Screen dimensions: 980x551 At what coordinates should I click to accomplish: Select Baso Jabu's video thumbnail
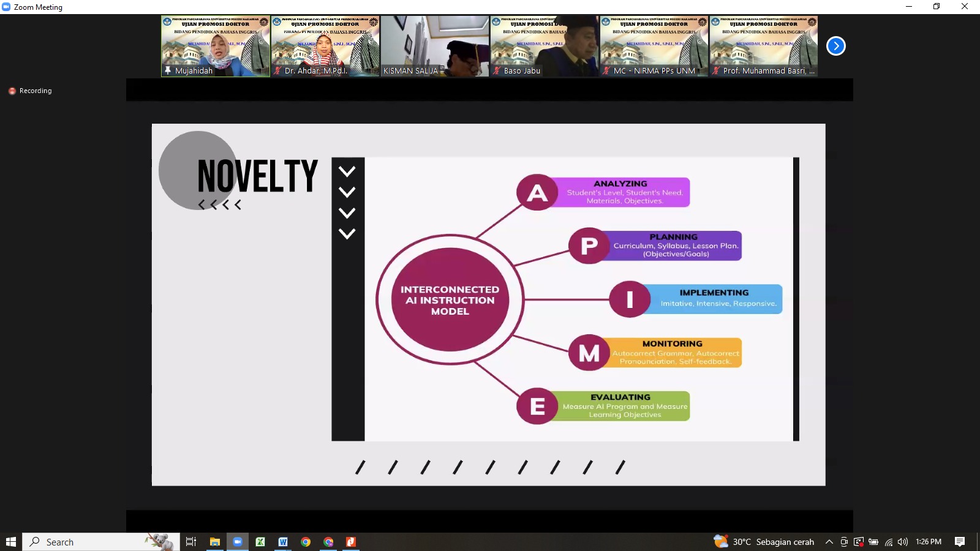[544, 46]
